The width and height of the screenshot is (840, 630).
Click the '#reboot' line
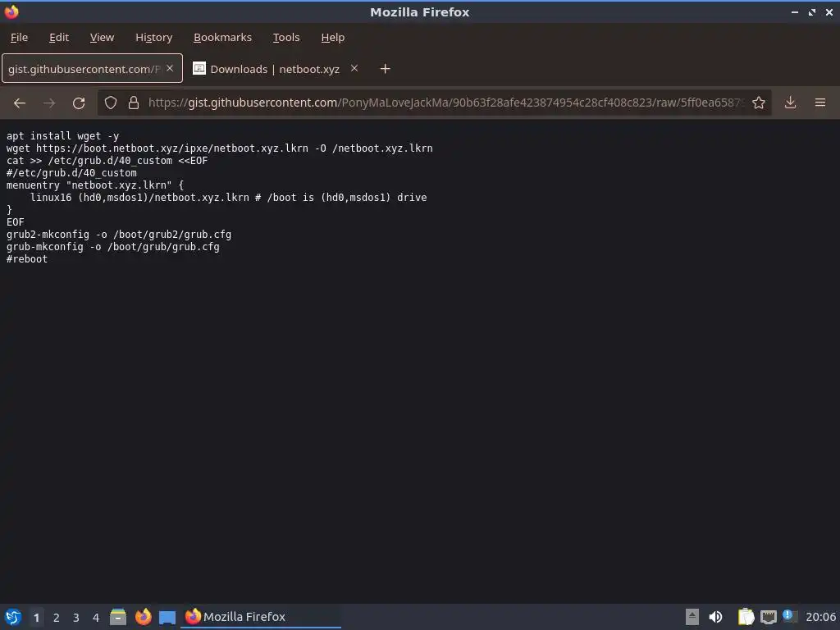(27, 259)
